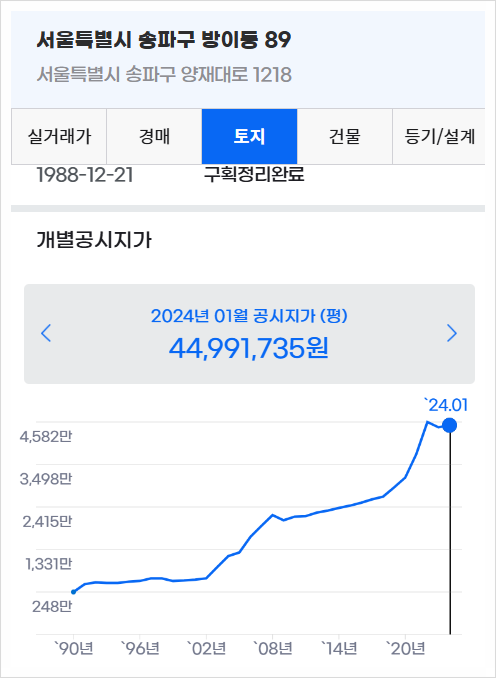Image resolution: width=496 pixels, height=678 pixels.
Task: Choose the '14년 x-axis label
Action: (339, 649)
